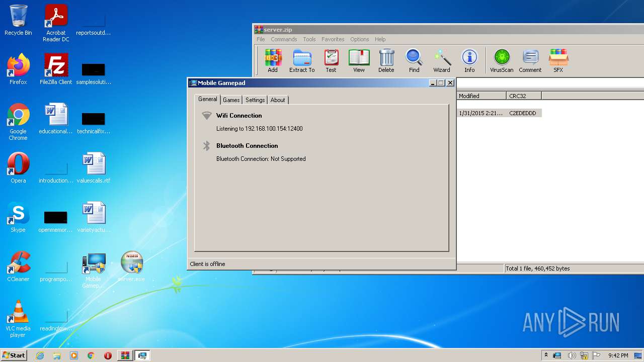Click the Info icon in WinRAR toolbar
Image resolution: width=644 pixels, height=362 pixels.
(x=469, y=61)
